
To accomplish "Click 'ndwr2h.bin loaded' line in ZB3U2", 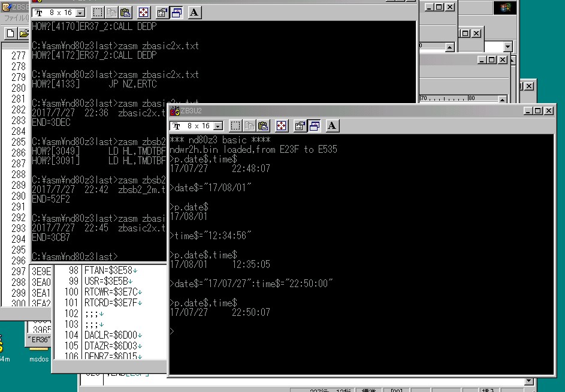I will click(253, 149).
